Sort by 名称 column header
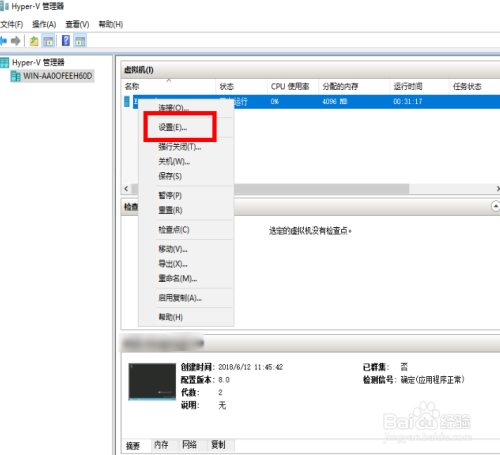This screenshot has width=500, height=455. 168,87
